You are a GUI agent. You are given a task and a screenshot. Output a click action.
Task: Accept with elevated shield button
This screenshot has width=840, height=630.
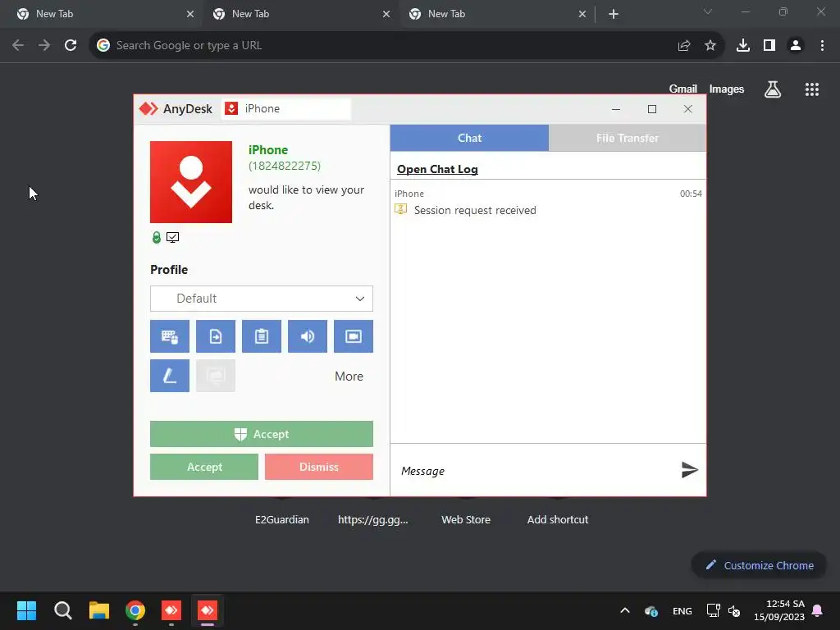point(262,434)
